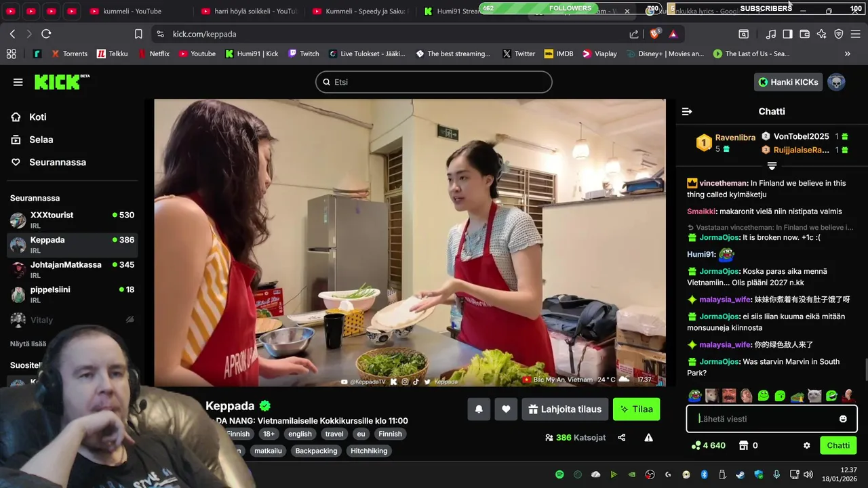Open the Brave main menu button
The width and height of the screenshot is (868, 488).
pyautogui.click(x=855, y=34)
